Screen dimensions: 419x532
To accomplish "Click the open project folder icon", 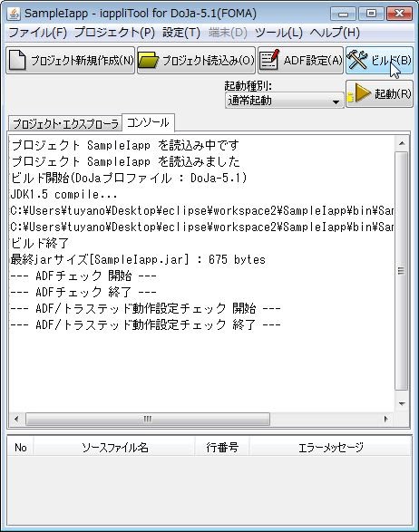I will click(149, 61).
